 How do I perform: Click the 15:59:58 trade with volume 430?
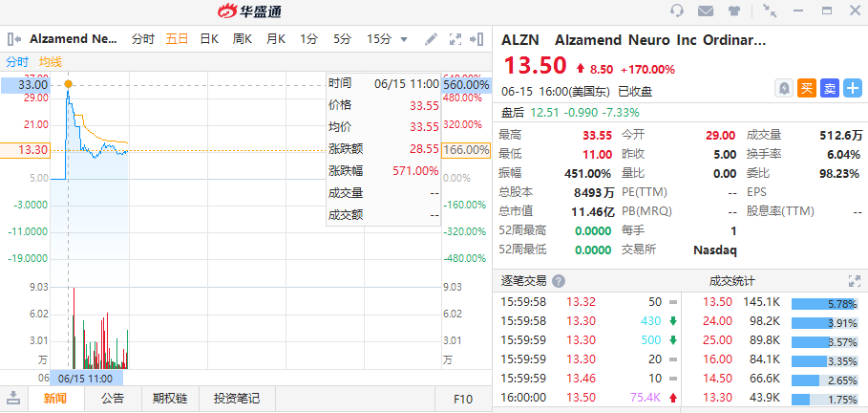[x=587, y=321]
